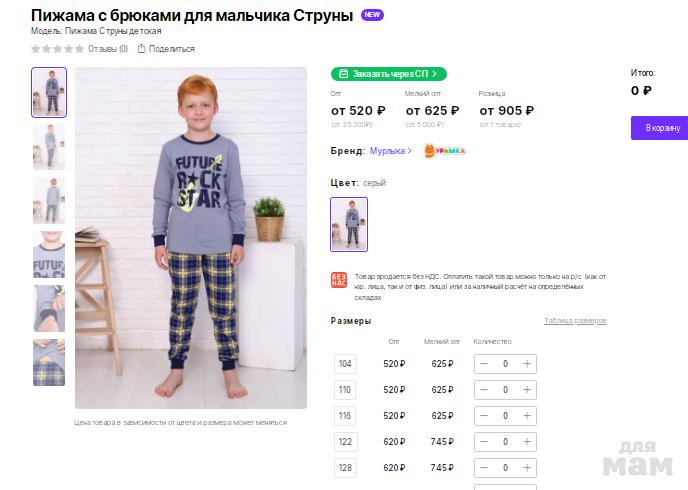Add to cart with В корзину
Image resolution: width=688 pixels, height=490 pixels.
(660, 128)
